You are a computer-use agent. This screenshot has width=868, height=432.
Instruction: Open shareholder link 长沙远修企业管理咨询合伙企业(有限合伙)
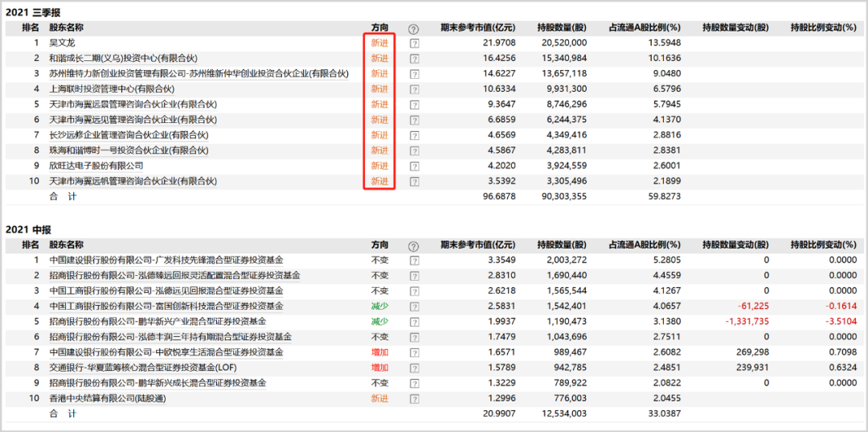tap(129, 134)
